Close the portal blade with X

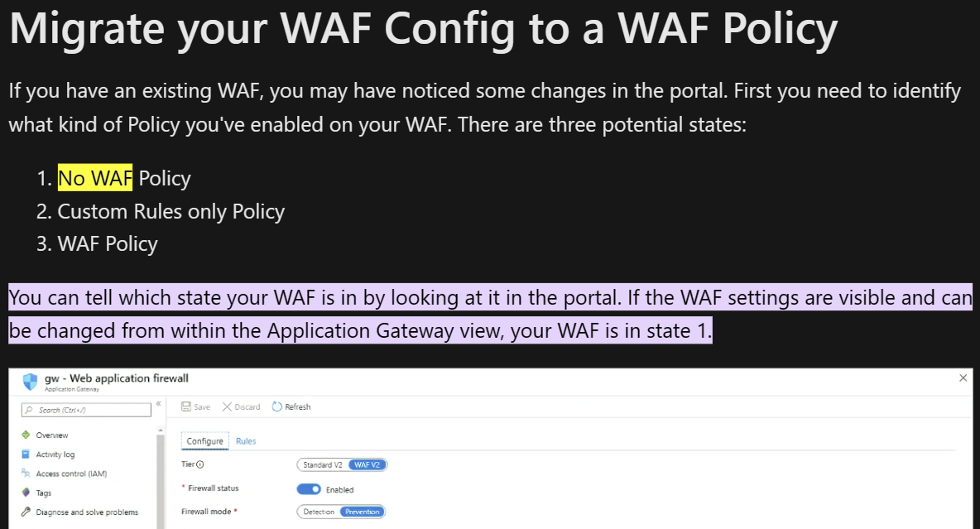[x=963, y=378]
